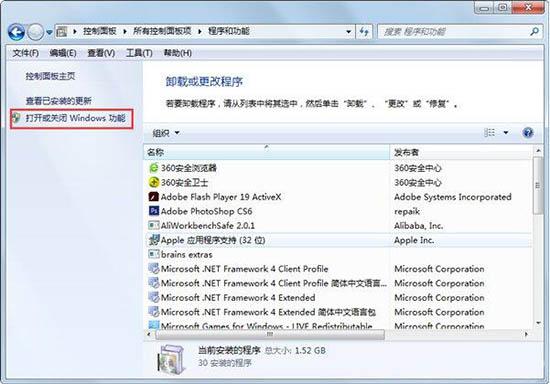The width and height of the screenshot is (550, 384).
Task: Select the brains extras icon
Action: point(154,254)
